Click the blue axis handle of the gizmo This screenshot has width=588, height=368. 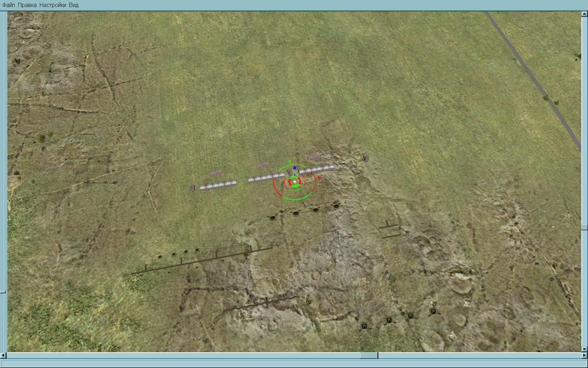pyautogui.click(x=295, y=168)
